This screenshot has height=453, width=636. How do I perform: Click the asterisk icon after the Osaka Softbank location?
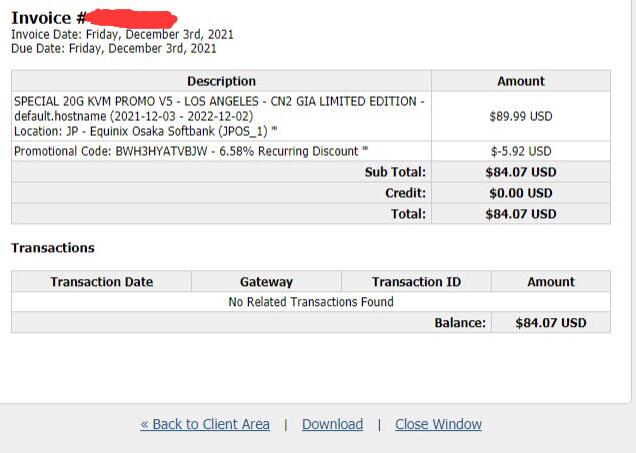274,129
